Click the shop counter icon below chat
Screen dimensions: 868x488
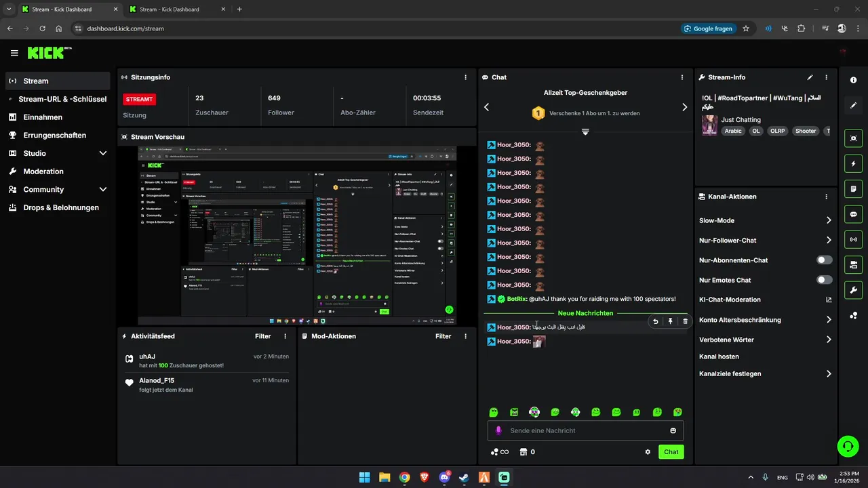524,452
